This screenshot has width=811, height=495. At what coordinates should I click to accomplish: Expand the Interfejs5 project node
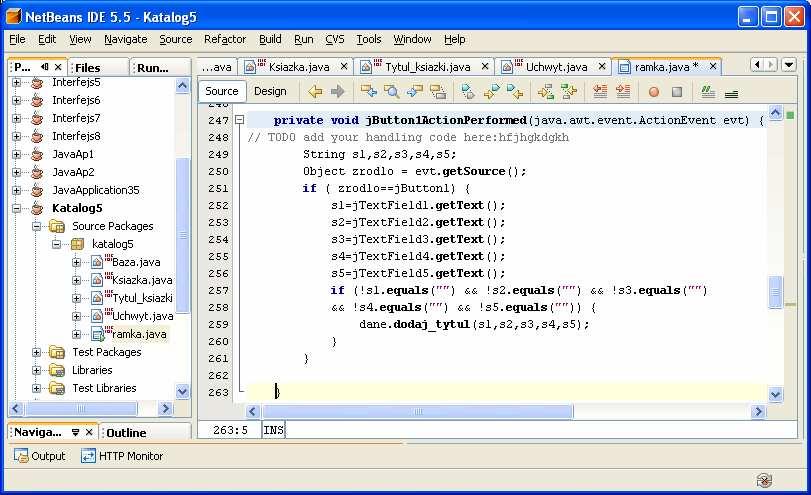point(17,82)
